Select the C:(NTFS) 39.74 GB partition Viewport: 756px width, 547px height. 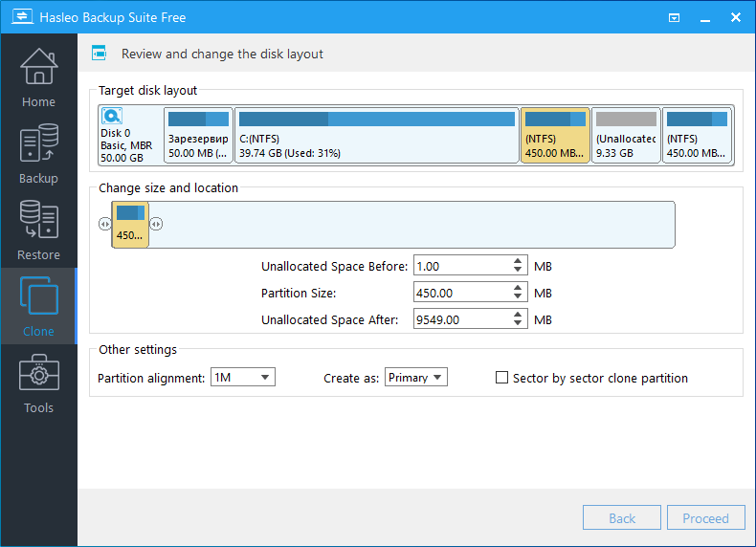(x=376, y=136)
